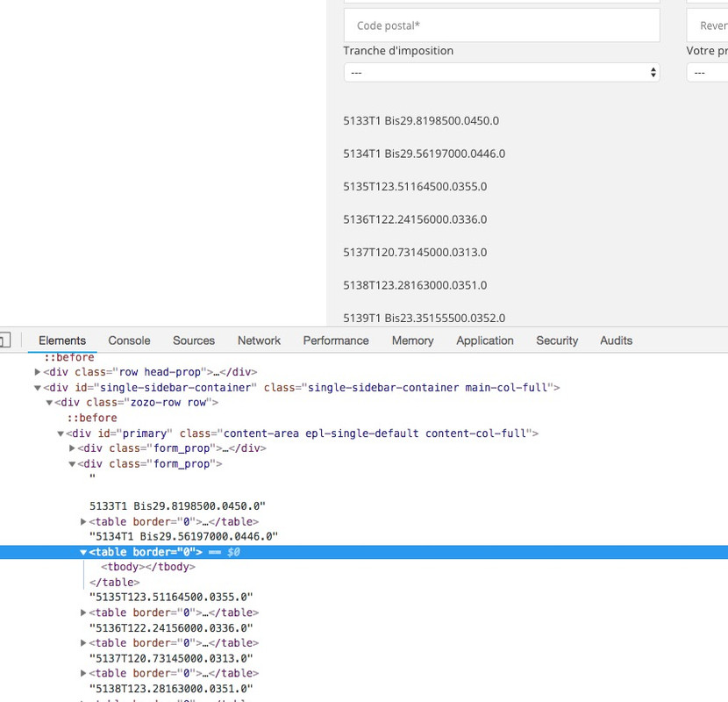Open the Votre dropdown on the right
The image size is (728, 702).
point(707,73)
